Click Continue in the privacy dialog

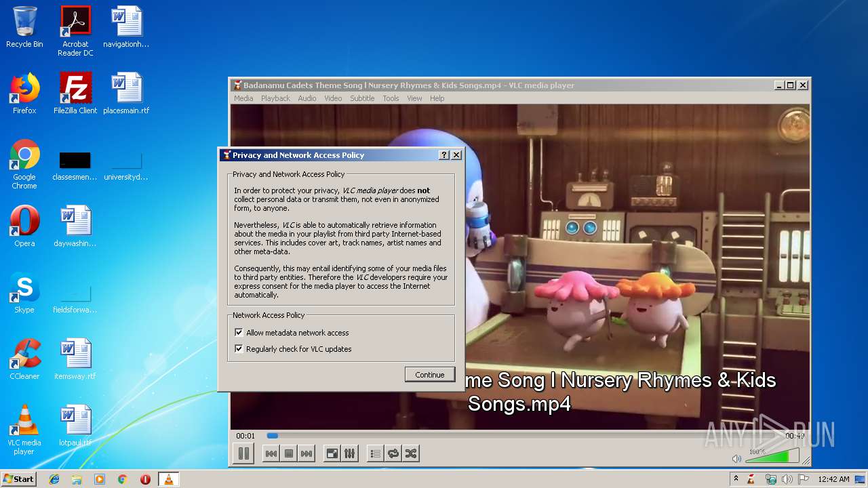(x=430, y=375)
